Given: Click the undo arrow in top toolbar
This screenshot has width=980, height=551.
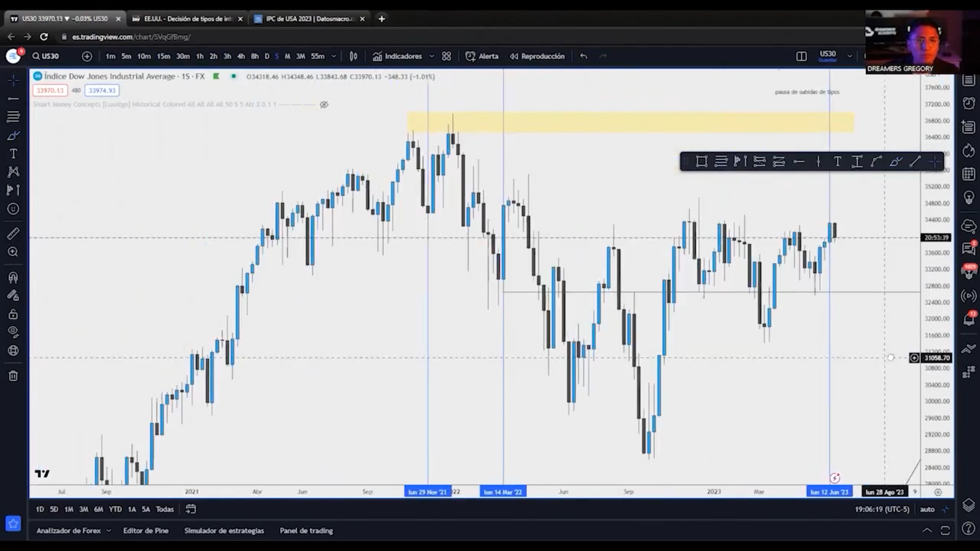Looking at the screenshot, I should [x=583, y=56].
